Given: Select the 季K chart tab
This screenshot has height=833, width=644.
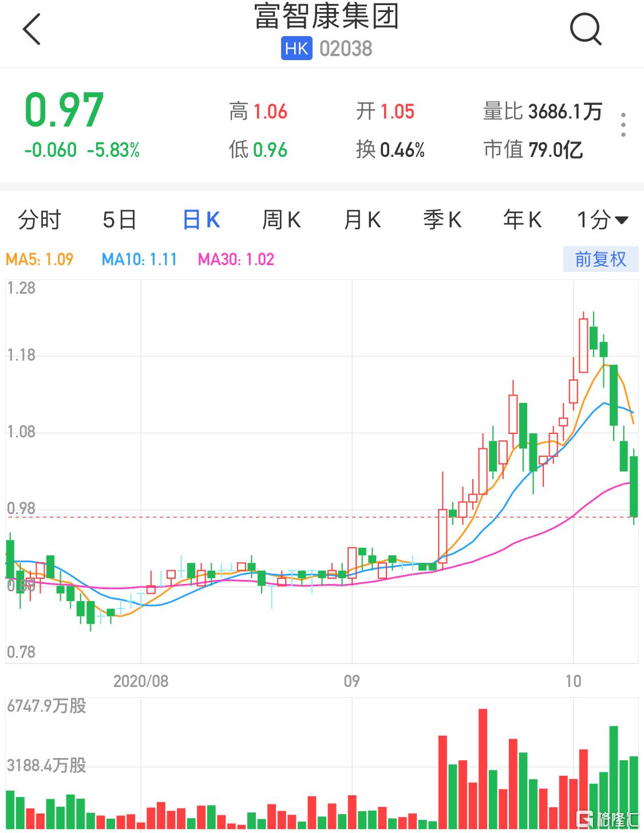Looking at the screenshot, I should click(x=442, y=220).
